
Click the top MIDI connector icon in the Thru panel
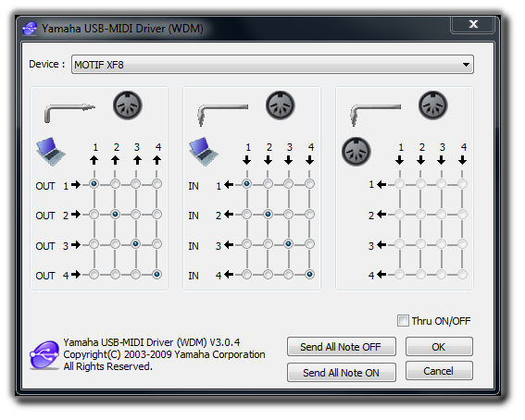pyautogui.click(x=433, y=105)
